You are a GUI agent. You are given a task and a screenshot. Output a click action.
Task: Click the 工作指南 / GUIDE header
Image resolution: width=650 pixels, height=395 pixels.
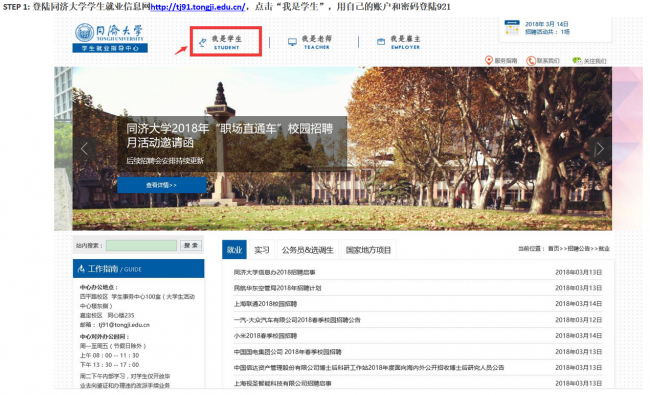pos(138,269)
